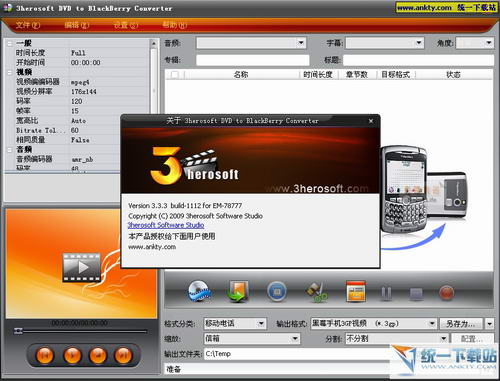
Task: Click the 相同质量 value False
Action: coord(80,140)
